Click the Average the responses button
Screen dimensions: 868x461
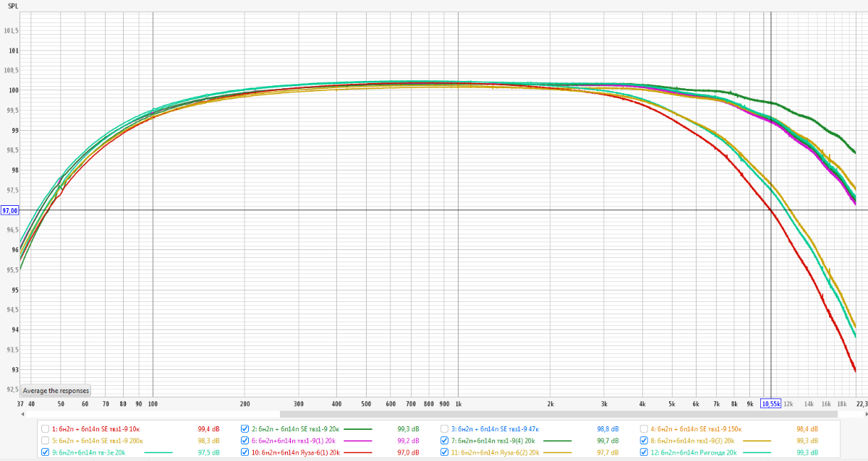56,390
